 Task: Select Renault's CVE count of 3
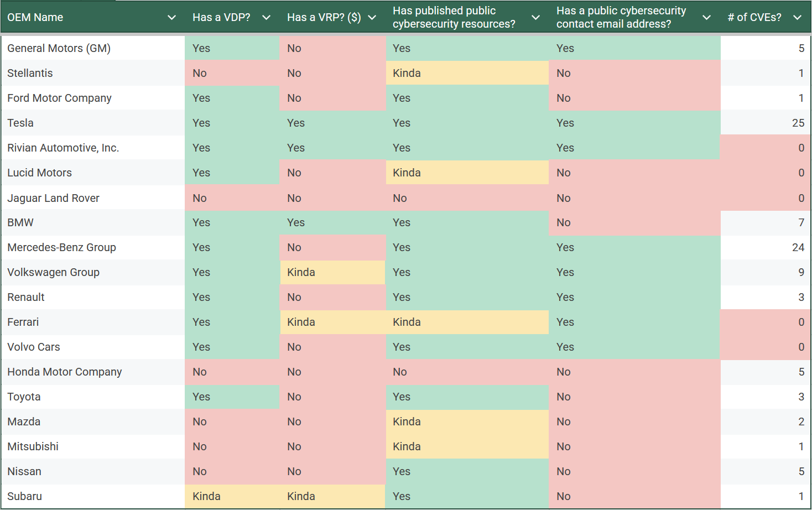[x=766, y=297]
